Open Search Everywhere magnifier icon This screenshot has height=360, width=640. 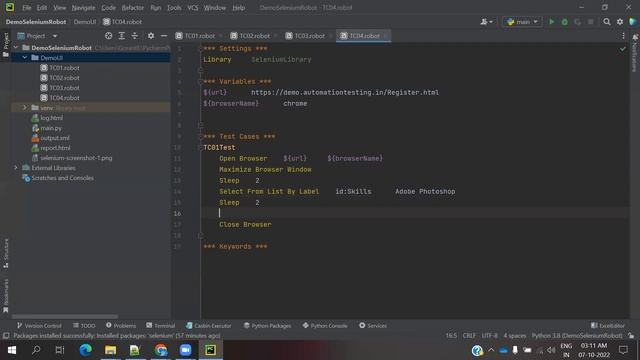coord(607,22)
